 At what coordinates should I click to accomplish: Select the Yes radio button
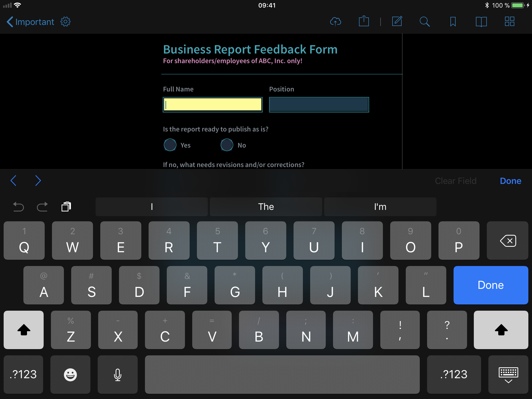click(x=170, y=145)
